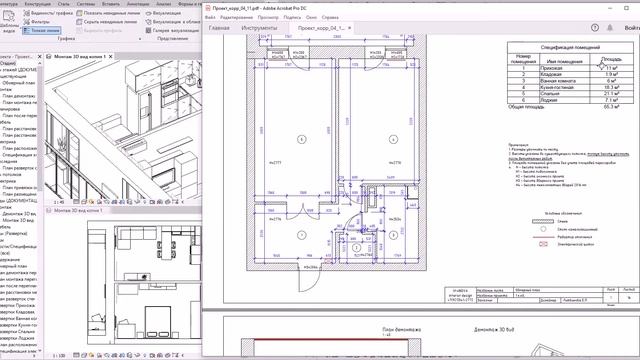Image resolution: width=640 pixels, height=360 pixels.
Task: Open the Справка menu in Acrobat
Action: [x=330, y=18]
